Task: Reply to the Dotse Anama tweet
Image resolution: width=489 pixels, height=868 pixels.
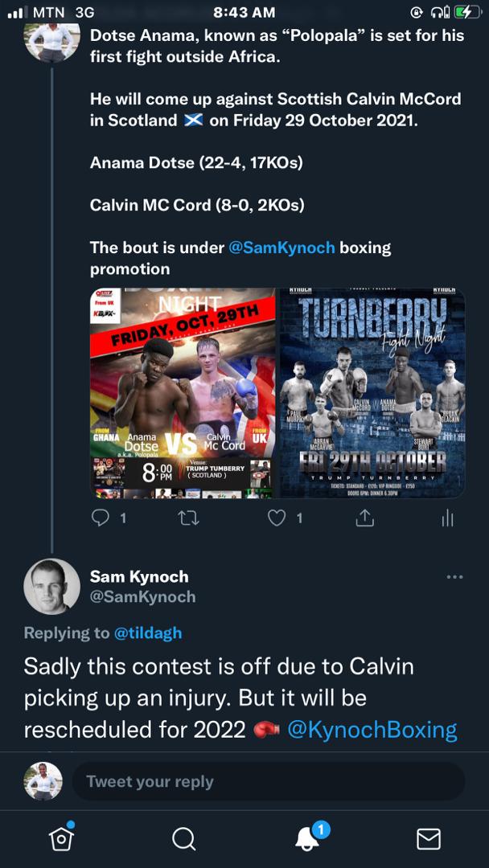Action: pyautogui.click(x=100, y=518)
